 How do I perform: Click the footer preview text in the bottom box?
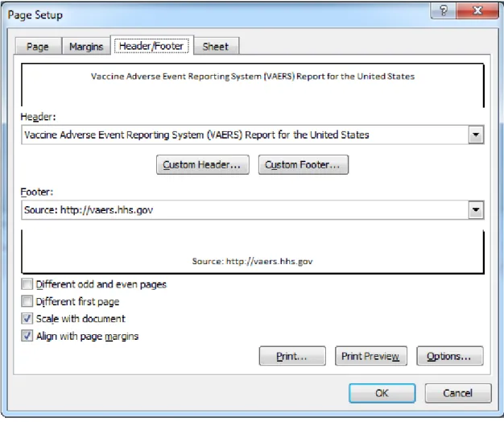pyautogui.click(x=252, y=261)
